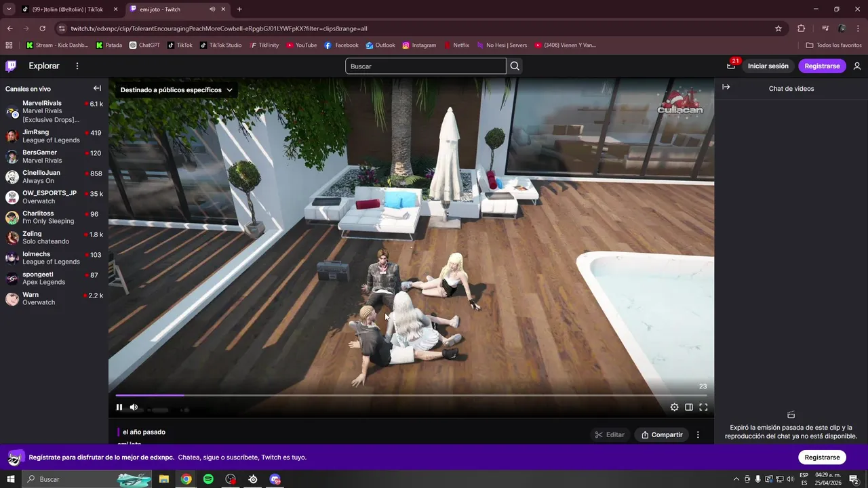
Task: Open File Explorer from the taskbar
Action: (164, 479)
